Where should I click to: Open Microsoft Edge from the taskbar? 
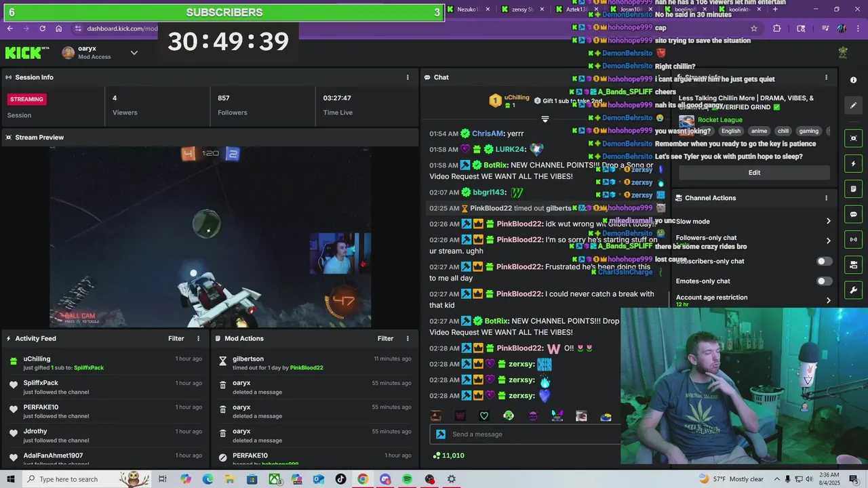pos(208,479)
